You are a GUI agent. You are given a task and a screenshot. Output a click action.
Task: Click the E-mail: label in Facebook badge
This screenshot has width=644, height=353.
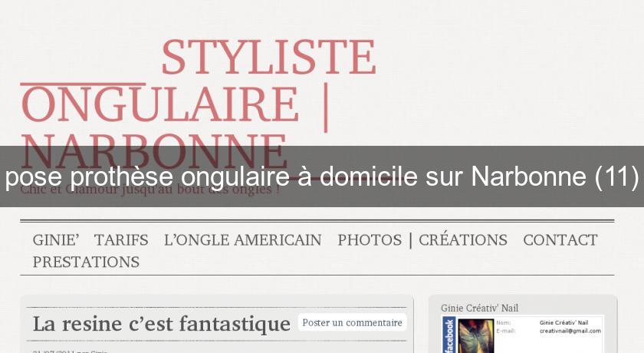(505, 331)
